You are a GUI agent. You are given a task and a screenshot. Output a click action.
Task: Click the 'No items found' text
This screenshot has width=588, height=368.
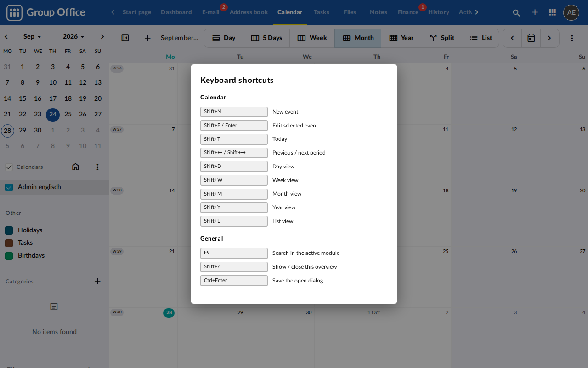click(54, 332)
